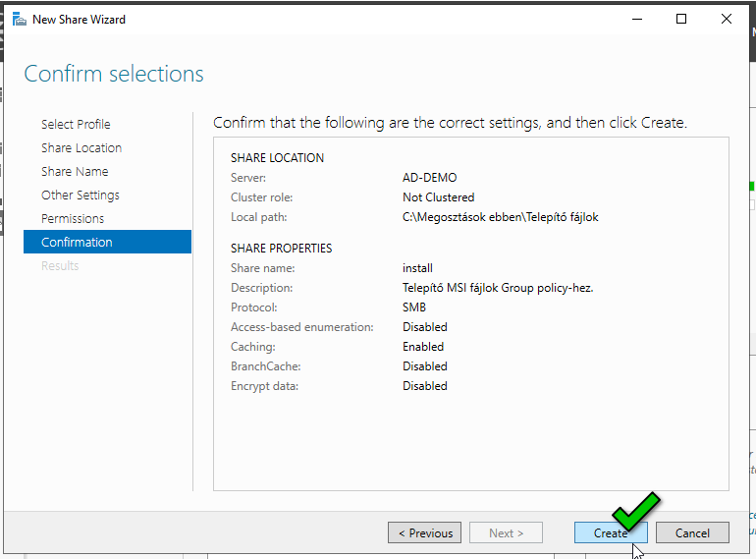Click the New Share Wizard title bar icon
This screenshot has height=559, width=756.
[x=19, y=19]
